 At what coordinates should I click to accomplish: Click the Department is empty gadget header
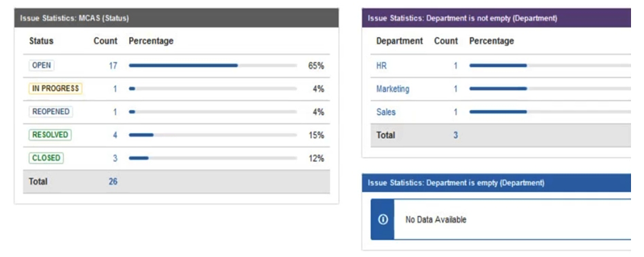[x=496, y=182]
